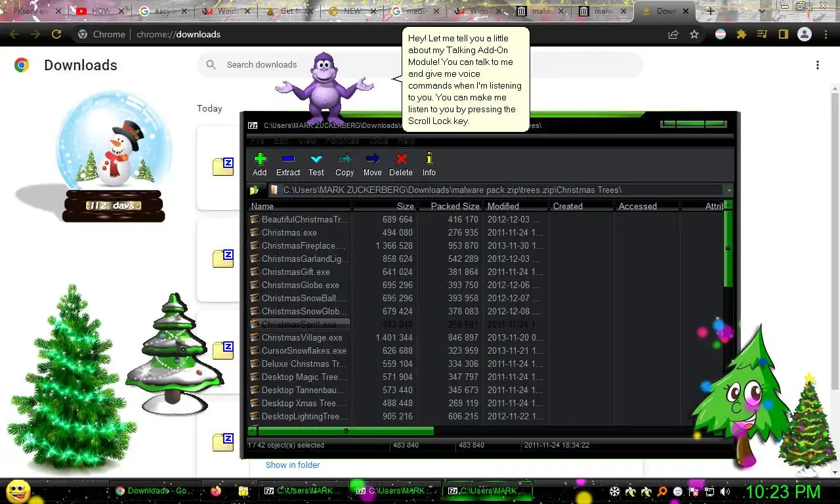This screenshot has width=840, height=504.
Task: Click the Copy icon in 7-Zip toolbar
Action: point(345,164)
